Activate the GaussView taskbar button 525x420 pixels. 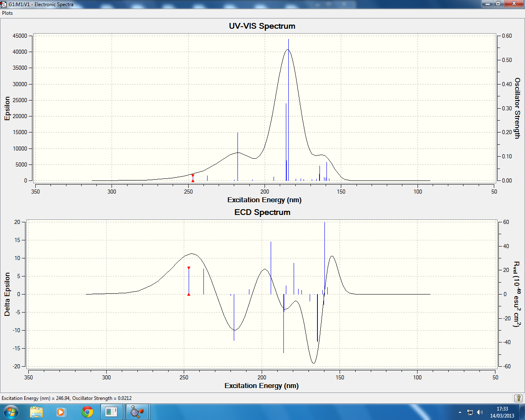[x=137, y=412]
